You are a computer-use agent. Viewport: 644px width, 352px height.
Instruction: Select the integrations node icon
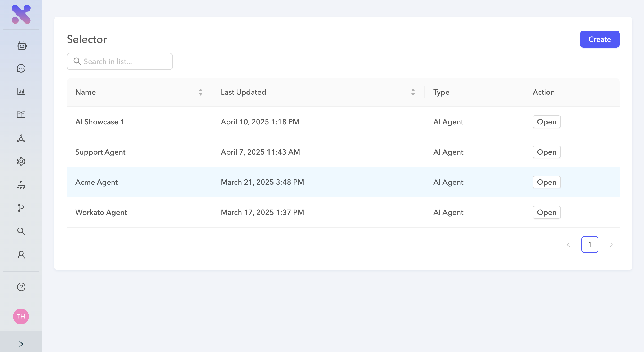click(x=21, y=138)
